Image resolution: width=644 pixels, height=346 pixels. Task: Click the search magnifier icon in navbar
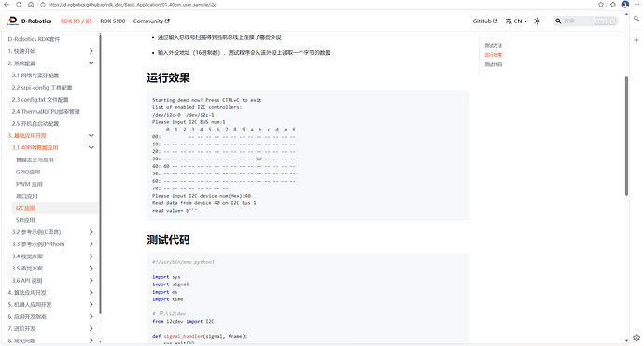coord(558,21)
